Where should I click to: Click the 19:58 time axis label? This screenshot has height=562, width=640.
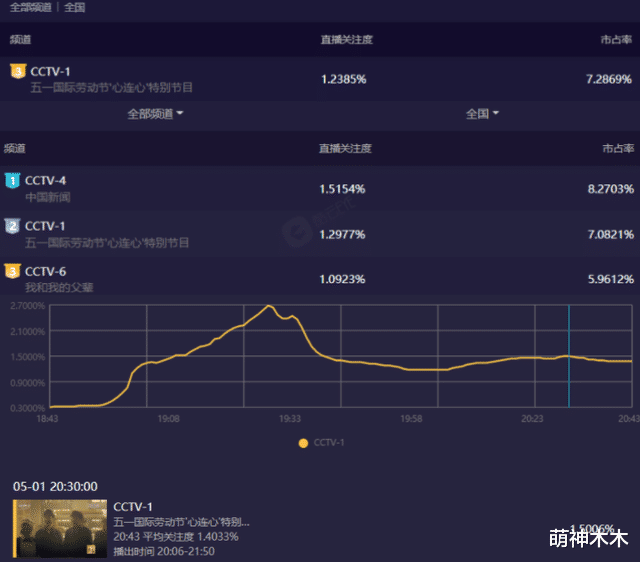tap(411, 419)
